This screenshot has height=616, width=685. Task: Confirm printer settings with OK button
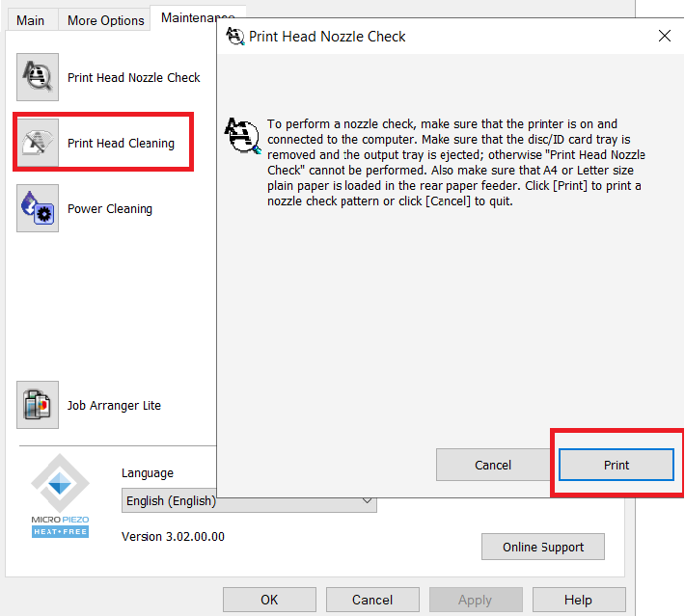point(269,600)
